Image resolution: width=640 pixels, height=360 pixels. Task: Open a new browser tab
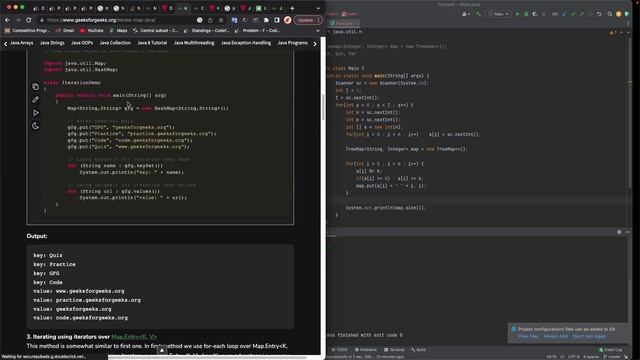coord(292,8)
